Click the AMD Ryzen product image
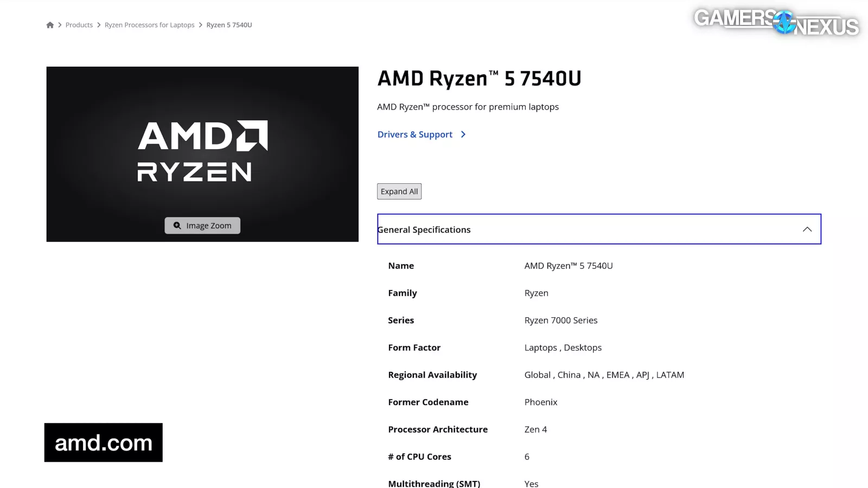Image resolution: width=868 pixels, height=488 pixels. pyautogui.click(x=202, y=154)
